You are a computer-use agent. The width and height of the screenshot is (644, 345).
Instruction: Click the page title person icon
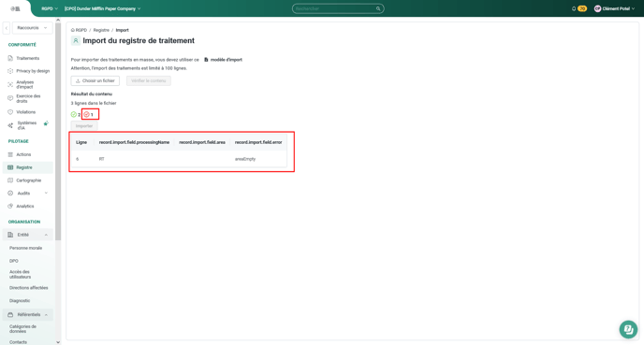point(76,40)
